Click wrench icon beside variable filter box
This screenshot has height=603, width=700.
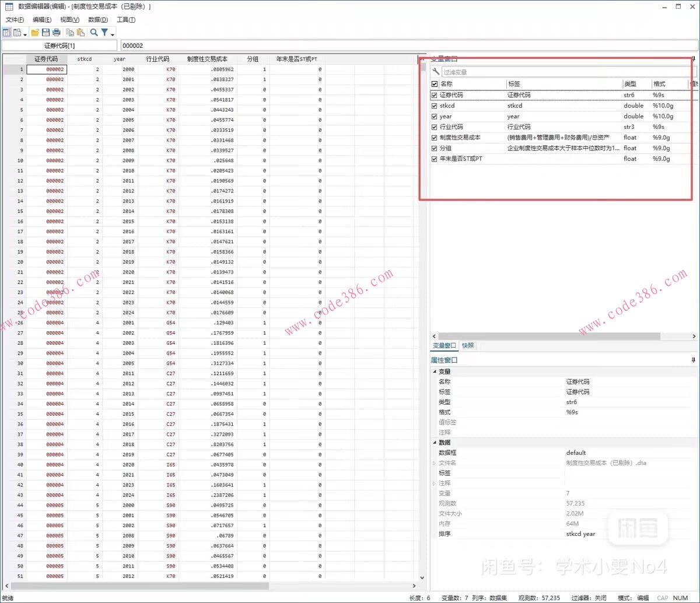(436, 72)
